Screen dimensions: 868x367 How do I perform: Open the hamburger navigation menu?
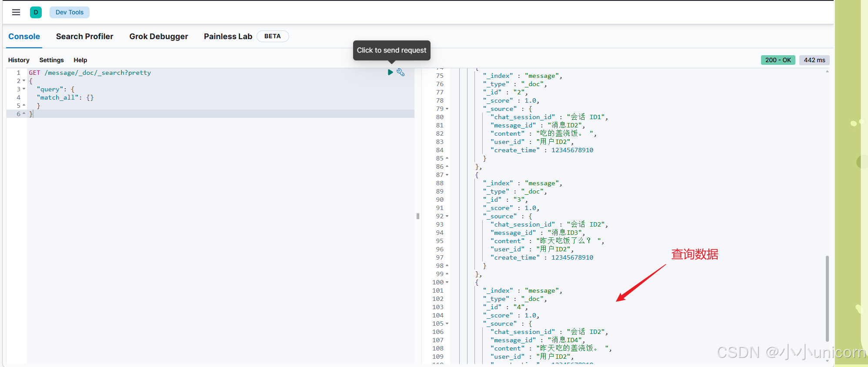pos(16,12)
